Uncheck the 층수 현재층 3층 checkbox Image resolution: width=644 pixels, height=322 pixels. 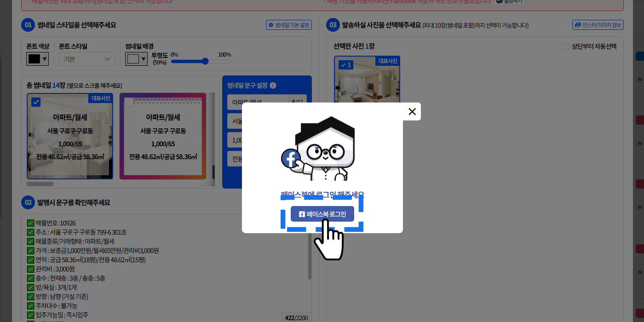[x=31, y=278]
